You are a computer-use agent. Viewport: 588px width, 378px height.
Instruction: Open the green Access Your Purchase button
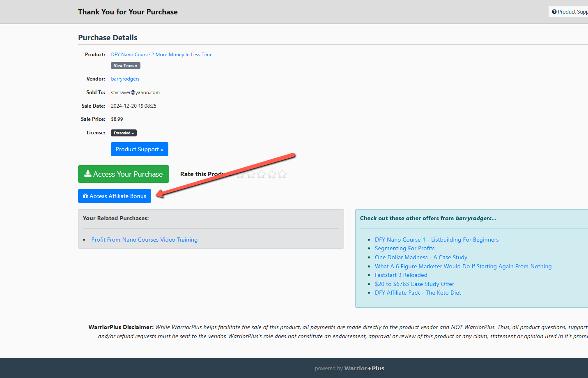124,174
